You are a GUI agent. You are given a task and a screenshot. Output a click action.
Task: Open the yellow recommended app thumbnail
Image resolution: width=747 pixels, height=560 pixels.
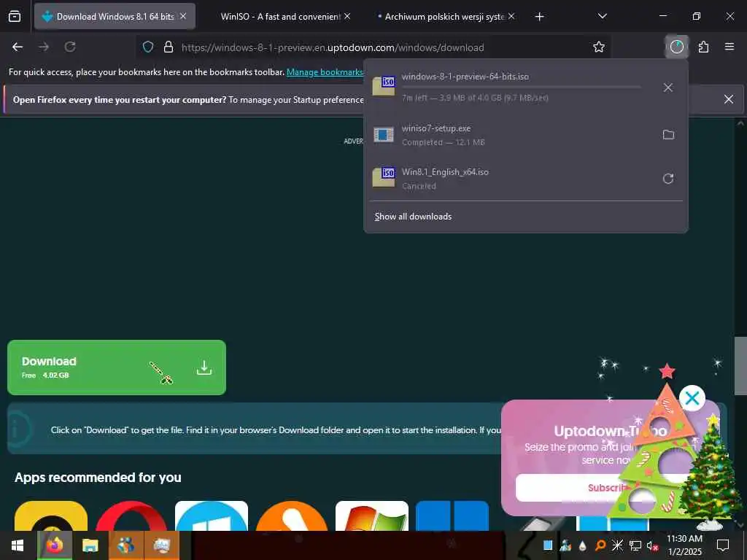click(x=51, y=516)
